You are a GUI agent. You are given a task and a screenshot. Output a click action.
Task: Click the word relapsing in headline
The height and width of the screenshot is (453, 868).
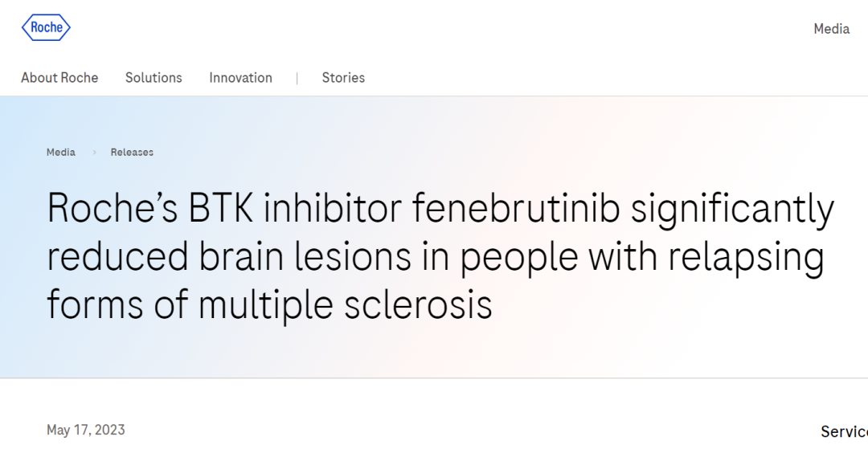pyautogui.click(x=746, y=259)
